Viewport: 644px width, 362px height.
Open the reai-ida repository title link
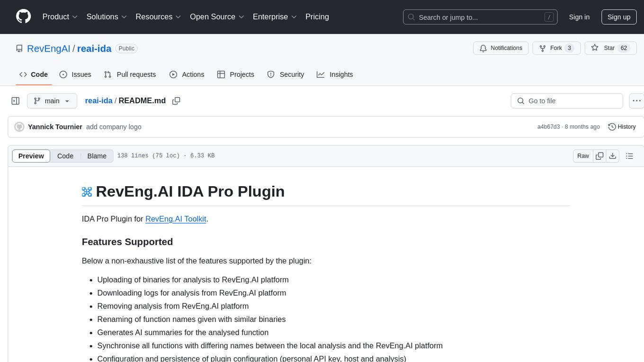point(94,48)
